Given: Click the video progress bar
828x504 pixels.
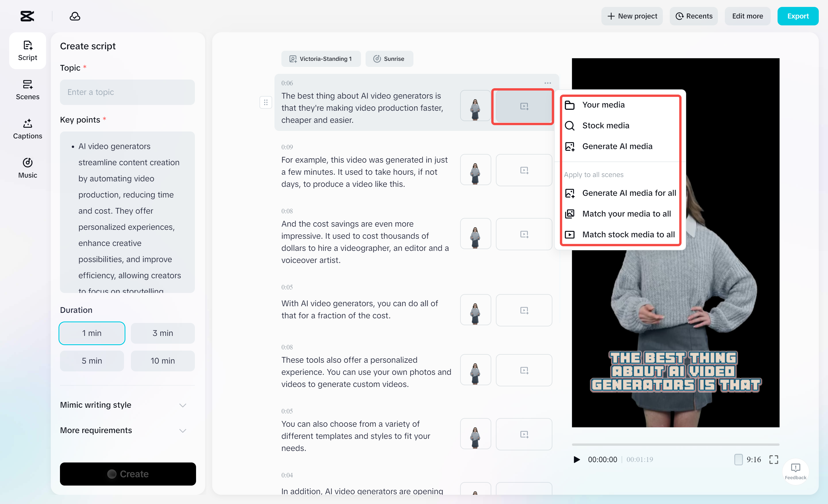Looking at the screenshot, I should pyautogui.click(x=675, y=444).
